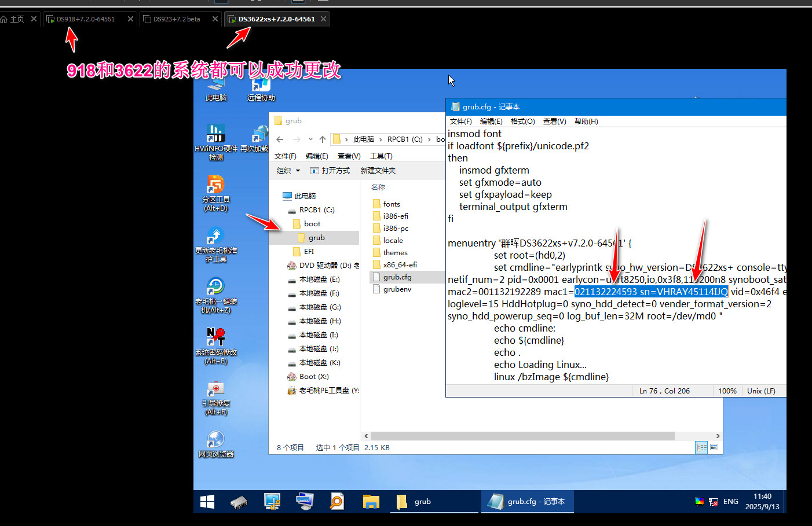The width and height of the screenshot is (812, 526).
Task: Switch to grub.cfg Notepad taskbar button
Action: coord(527,502)
